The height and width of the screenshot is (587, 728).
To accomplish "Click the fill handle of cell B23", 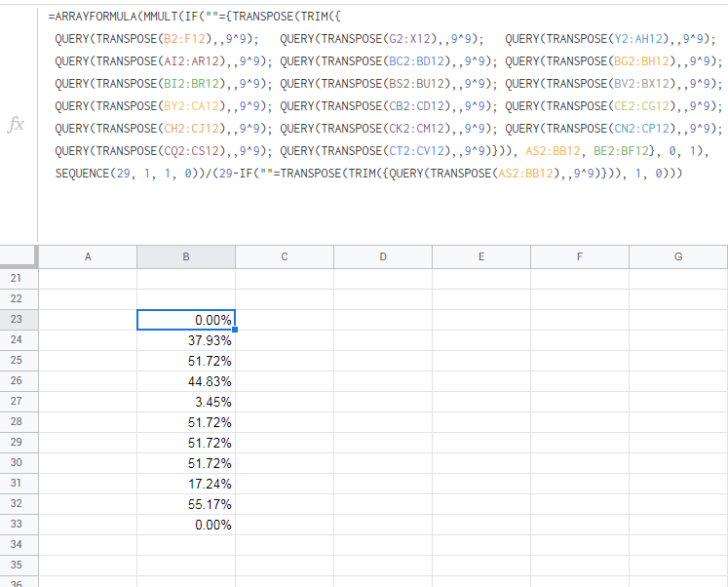I will [x=235, y=330].
